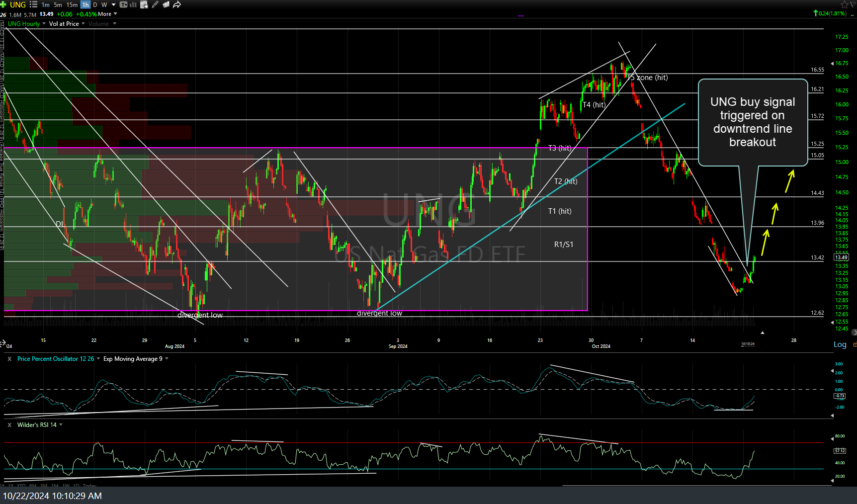Click the share arrow icon

tap(176, 4)
